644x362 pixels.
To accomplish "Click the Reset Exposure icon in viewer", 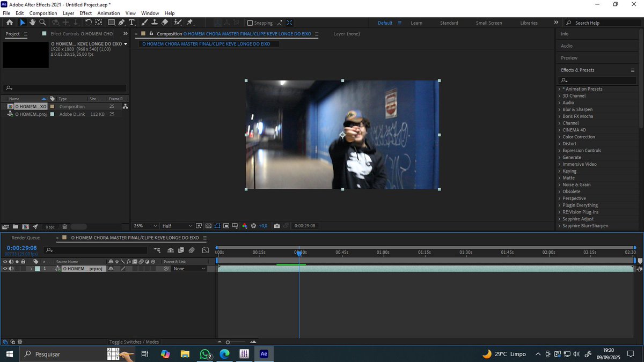I will click(x=253, y=226).
